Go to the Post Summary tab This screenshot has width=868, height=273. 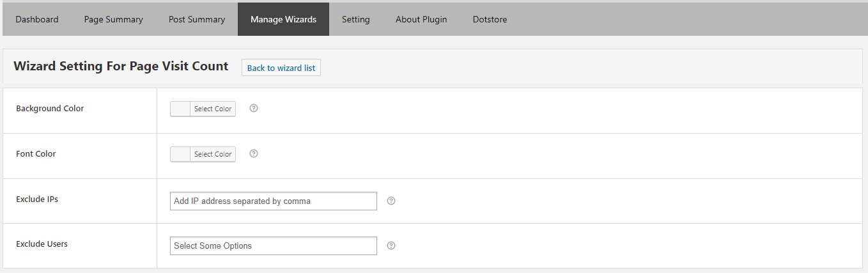(x=197, y=19)
